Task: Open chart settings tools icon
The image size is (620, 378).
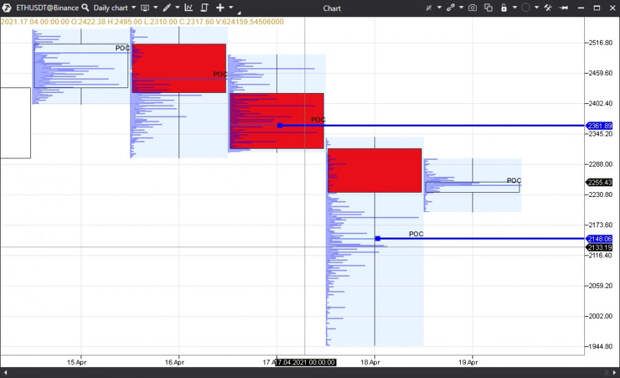Action: pos(548,8)
